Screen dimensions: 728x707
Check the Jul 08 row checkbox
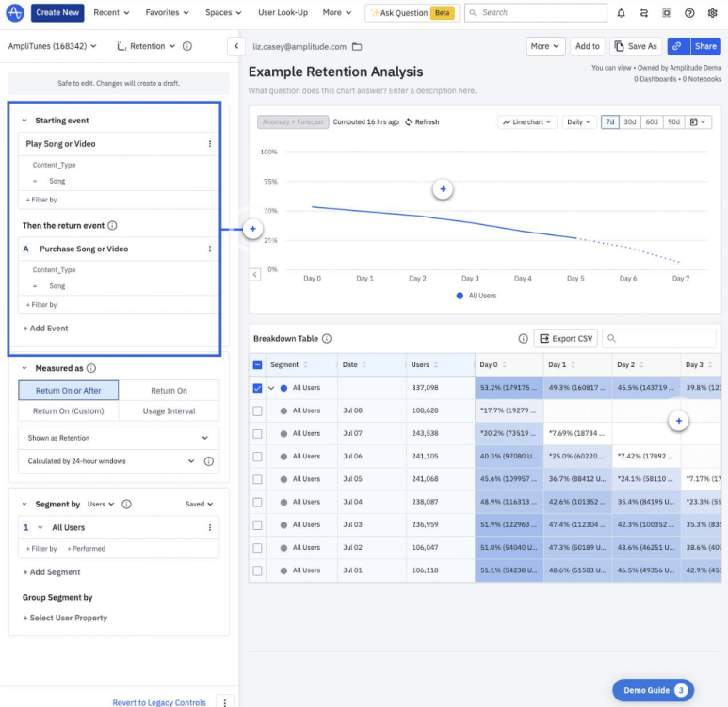click(258, 410)
